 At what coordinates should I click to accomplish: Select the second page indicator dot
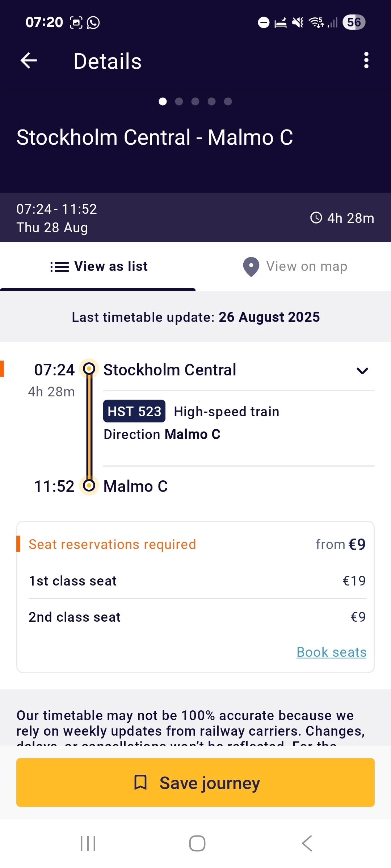[x=179, y=102]
